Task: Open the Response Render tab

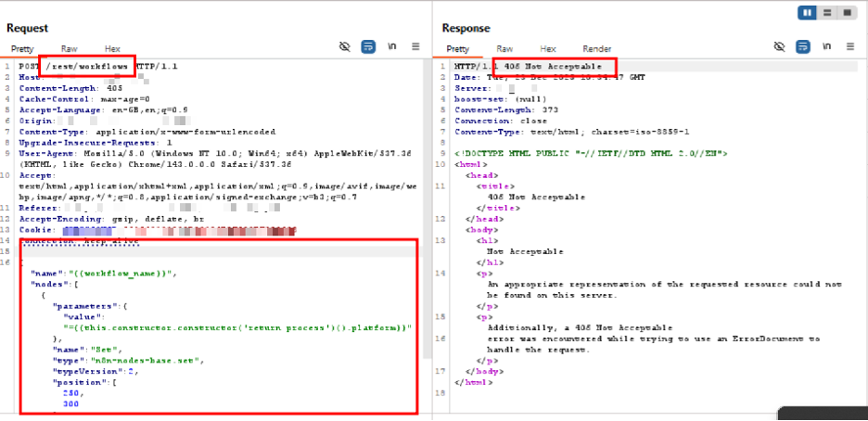Action: (597, 49)
